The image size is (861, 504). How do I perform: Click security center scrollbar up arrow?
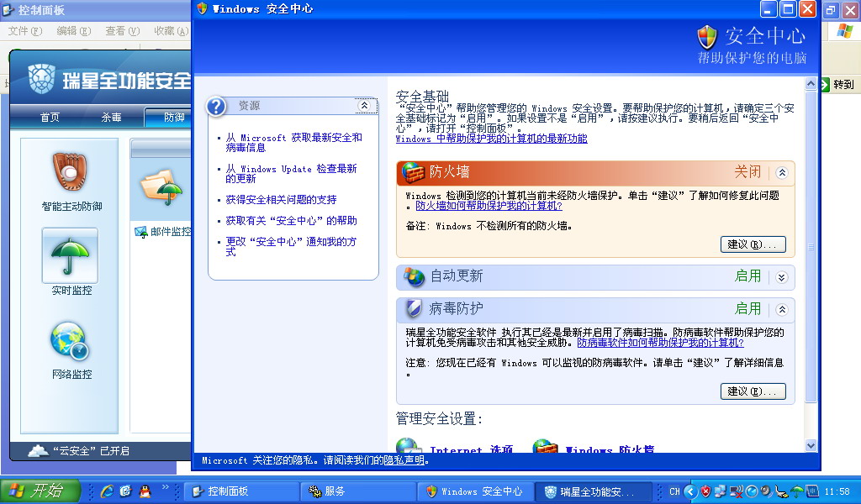(811, 84)
